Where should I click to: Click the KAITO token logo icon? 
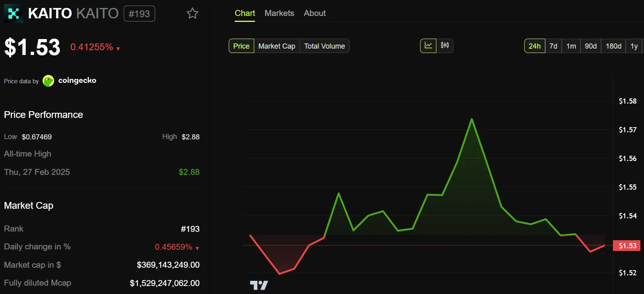coord(14,14)
